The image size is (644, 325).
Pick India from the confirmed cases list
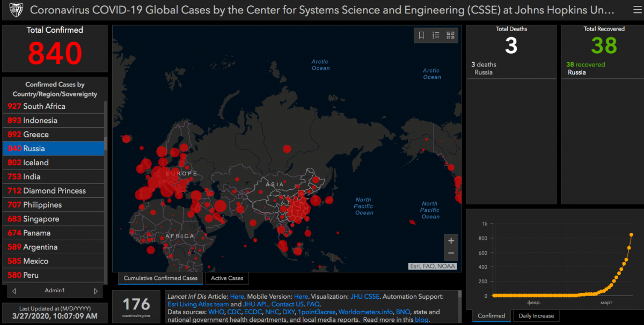[x=54, y=176]
